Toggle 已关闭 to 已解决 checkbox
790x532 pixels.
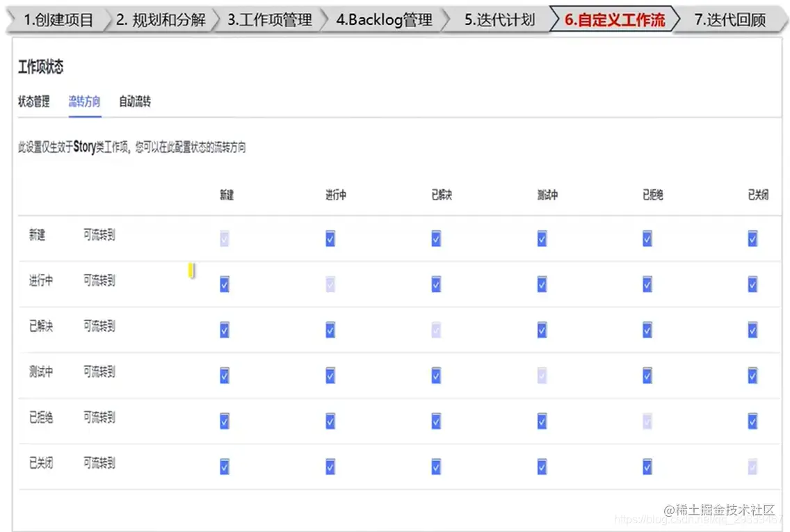tap(436, 467)
